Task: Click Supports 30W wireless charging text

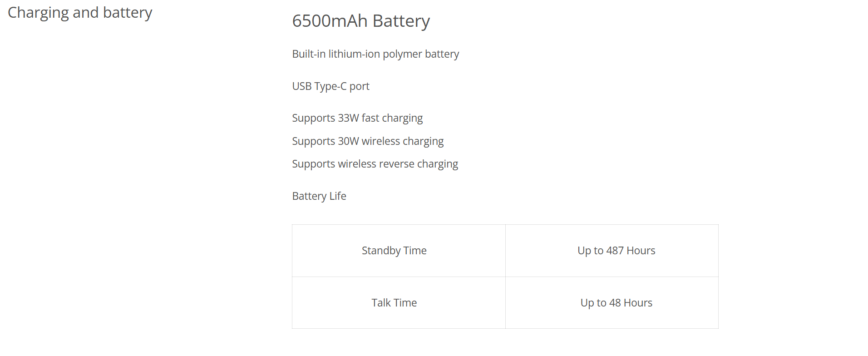Action: click(x=368, y=141)
